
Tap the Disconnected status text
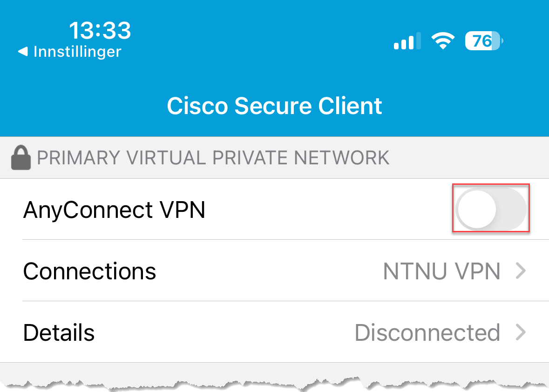pyautogui.click(x=427, y=332)
